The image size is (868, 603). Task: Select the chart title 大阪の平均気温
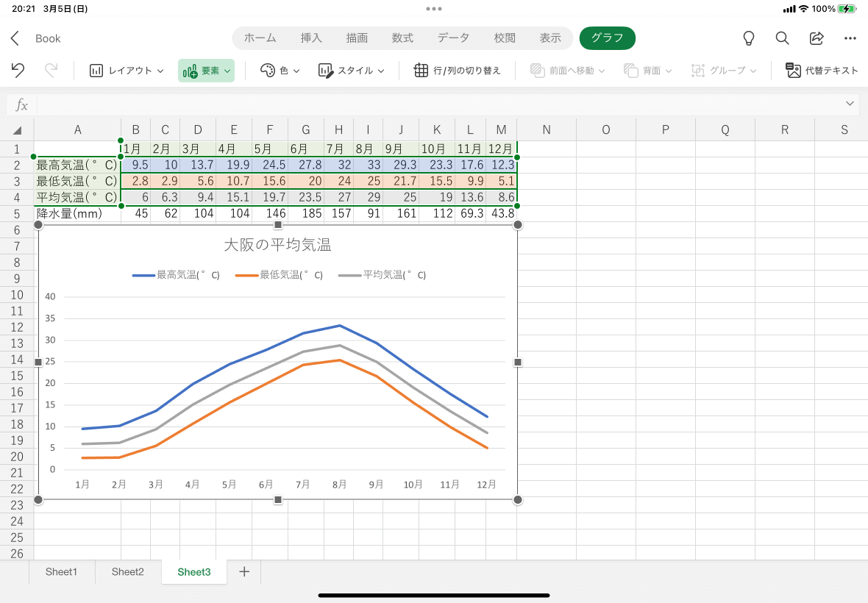[x=277, y=245]
